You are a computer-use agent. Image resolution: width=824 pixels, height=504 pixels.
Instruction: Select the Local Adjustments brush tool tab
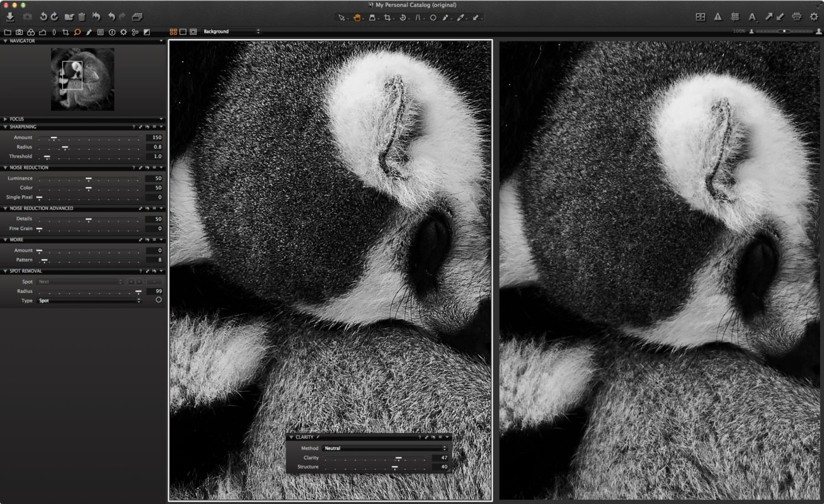click(89, 31)
